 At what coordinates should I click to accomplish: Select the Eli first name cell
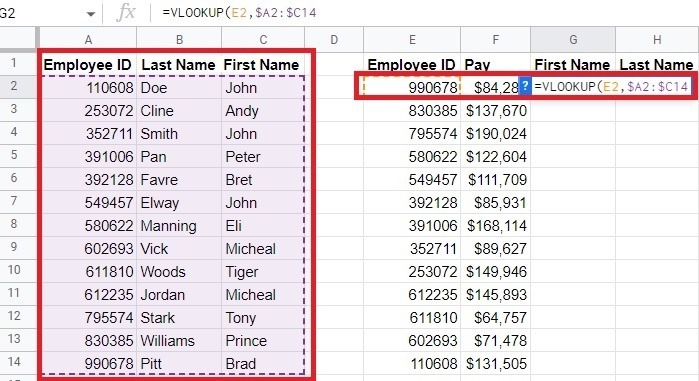click(x=263, y=225)
